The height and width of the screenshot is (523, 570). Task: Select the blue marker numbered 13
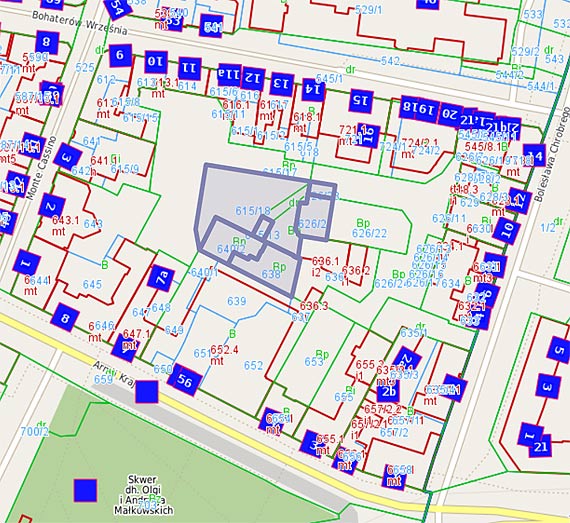click(x=282, y=84)
